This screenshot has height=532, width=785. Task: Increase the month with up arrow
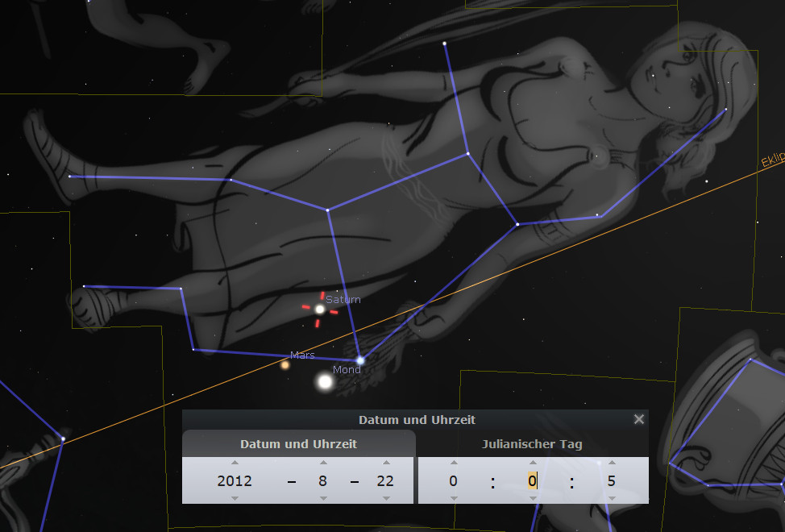pyautogui.click(x=323, y=463)
